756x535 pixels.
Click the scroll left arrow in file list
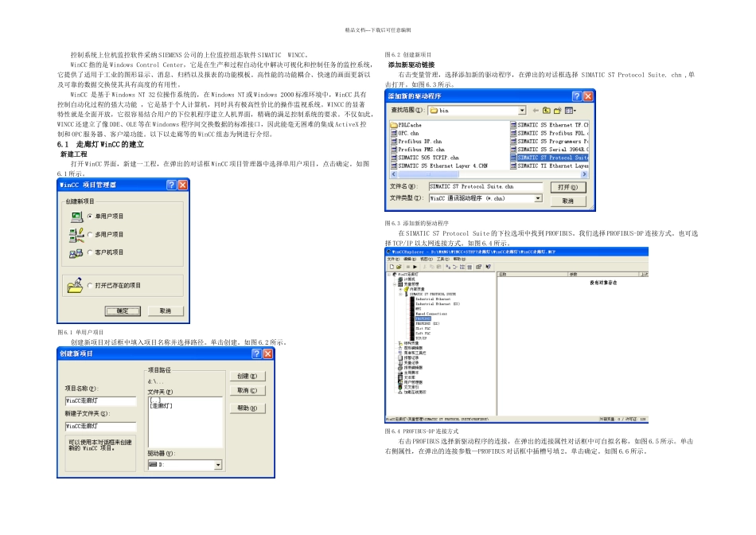pyautogui.click(x=394, y=174)
